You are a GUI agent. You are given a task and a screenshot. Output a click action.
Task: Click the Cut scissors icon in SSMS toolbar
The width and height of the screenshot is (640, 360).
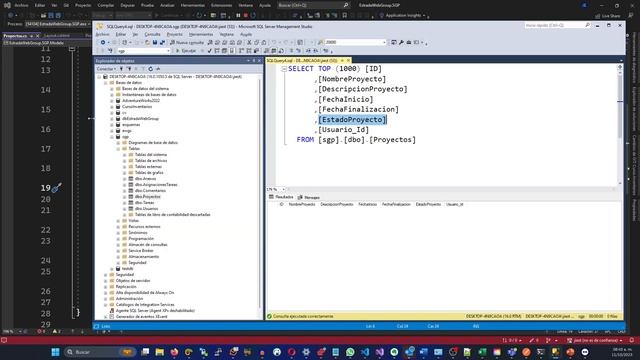tap(249, 42)
